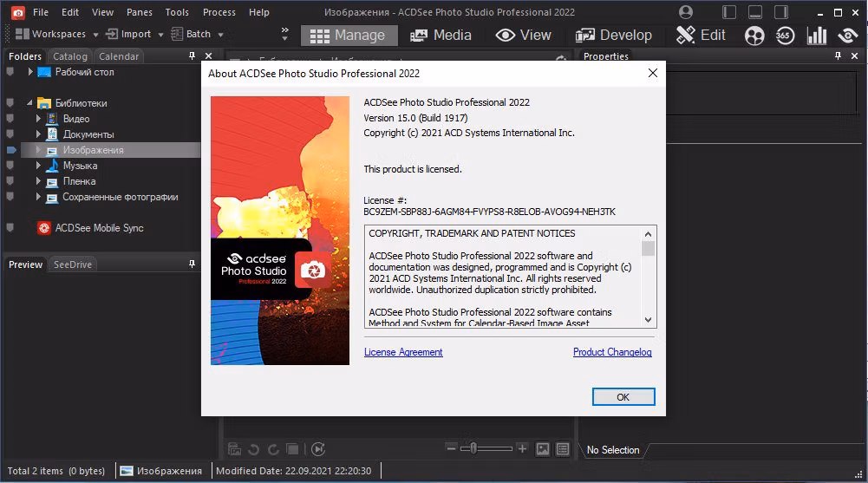868x483 pixels.
Task: Click scroll-down arrow in notices box
Action: tap(649, 320)
